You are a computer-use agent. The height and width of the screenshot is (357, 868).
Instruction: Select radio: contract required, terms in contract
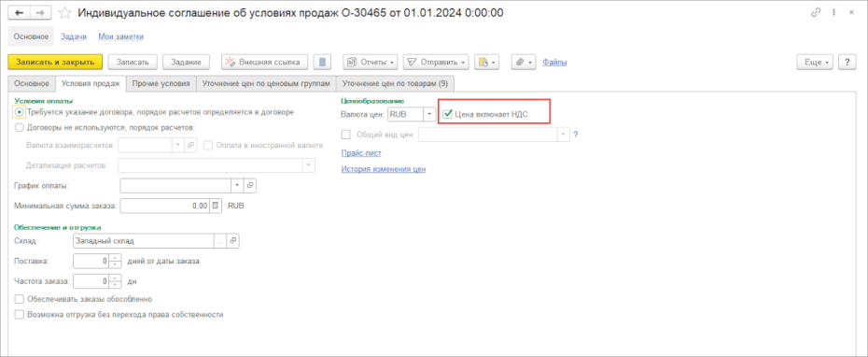(x=20, y=111)
